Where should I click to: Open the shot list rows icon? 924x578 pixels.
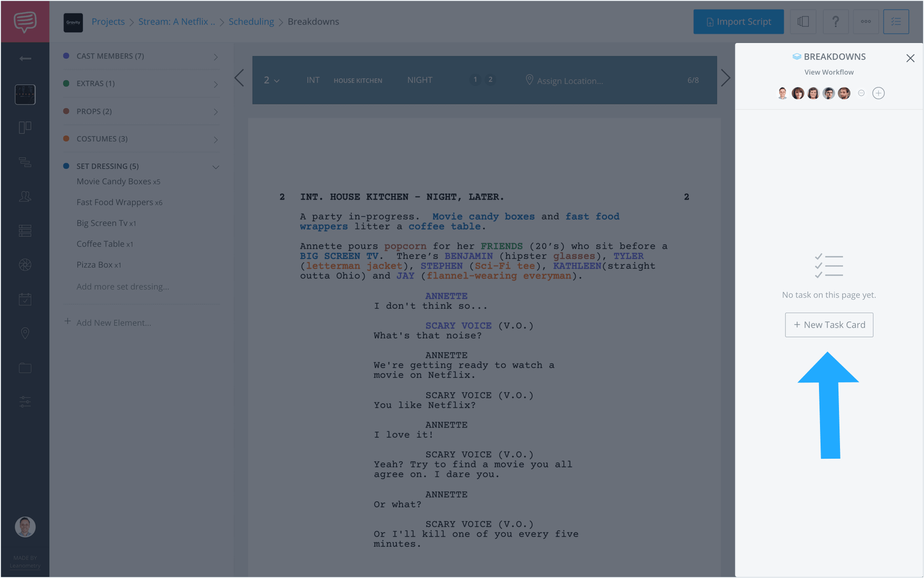click(25, 231)
